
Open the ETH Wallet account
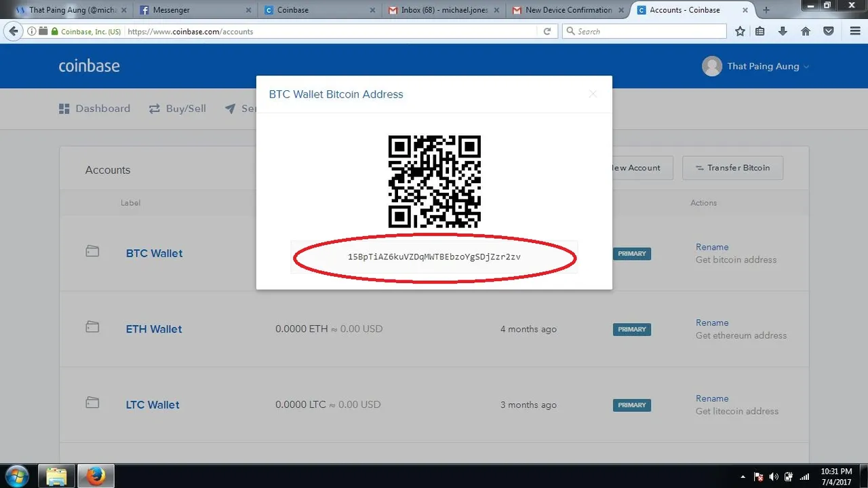point(154,329)
